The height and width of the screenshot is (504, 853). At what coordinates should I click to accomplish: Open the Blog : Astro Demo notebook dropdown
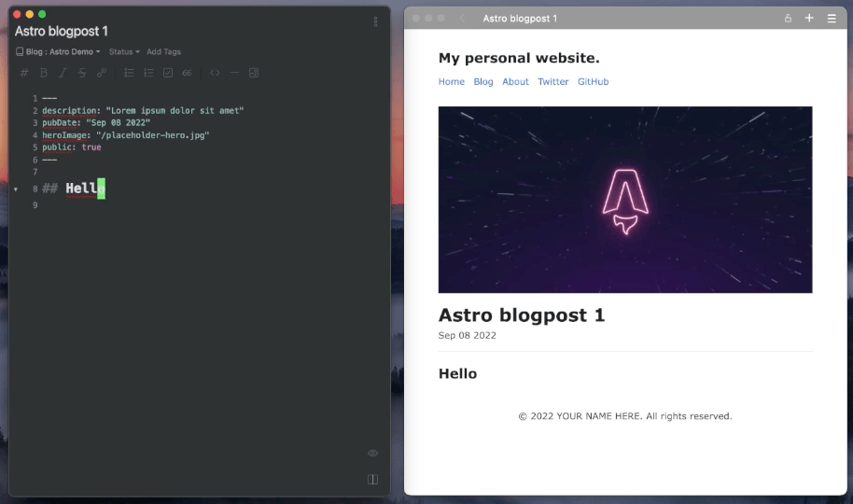pos(63,51)
